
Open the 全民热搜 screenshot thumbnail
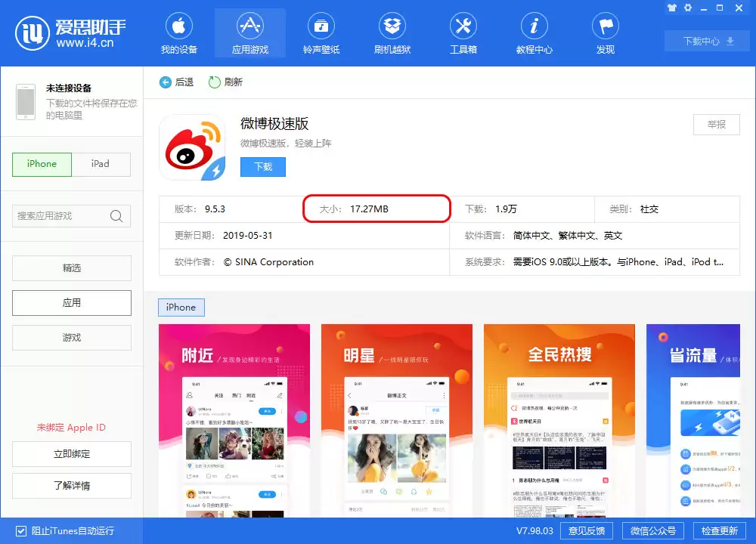coord(559,421)
